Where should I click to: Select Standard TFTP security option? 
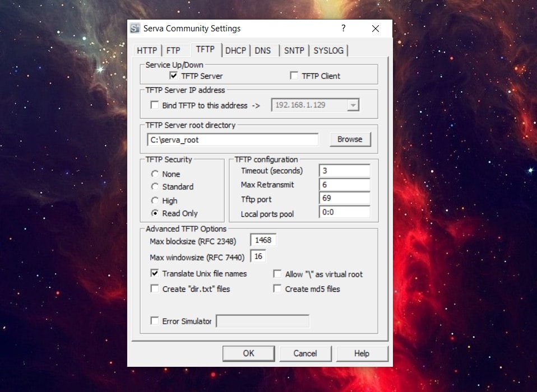[x=155, y=187]
